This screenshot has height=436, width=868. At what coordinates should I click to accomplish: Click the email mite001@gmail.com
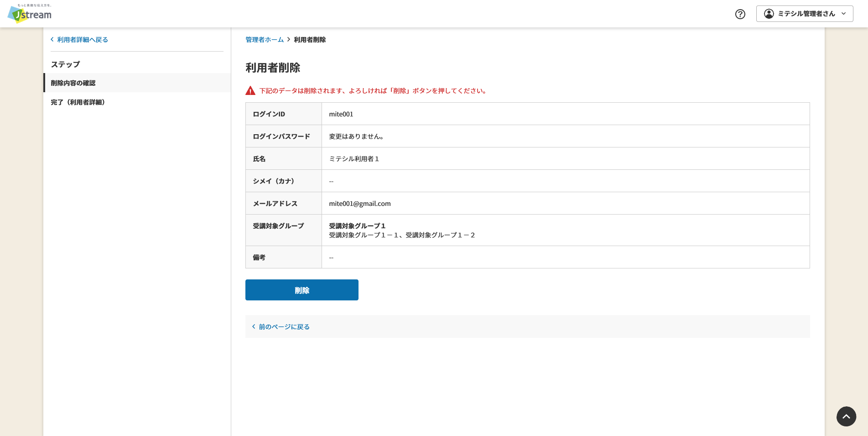click(360, 204)
